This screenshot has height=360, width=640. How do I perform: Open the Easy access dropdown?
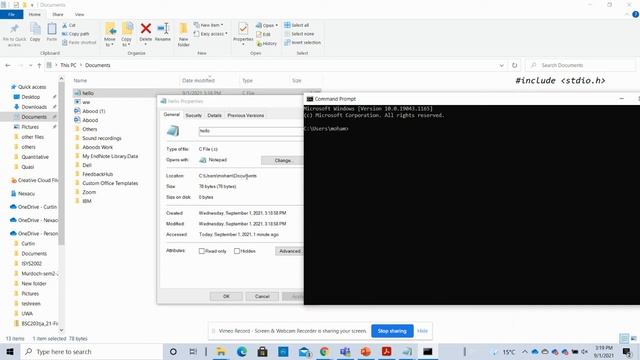pyautogui.click(x=211, y=34)
